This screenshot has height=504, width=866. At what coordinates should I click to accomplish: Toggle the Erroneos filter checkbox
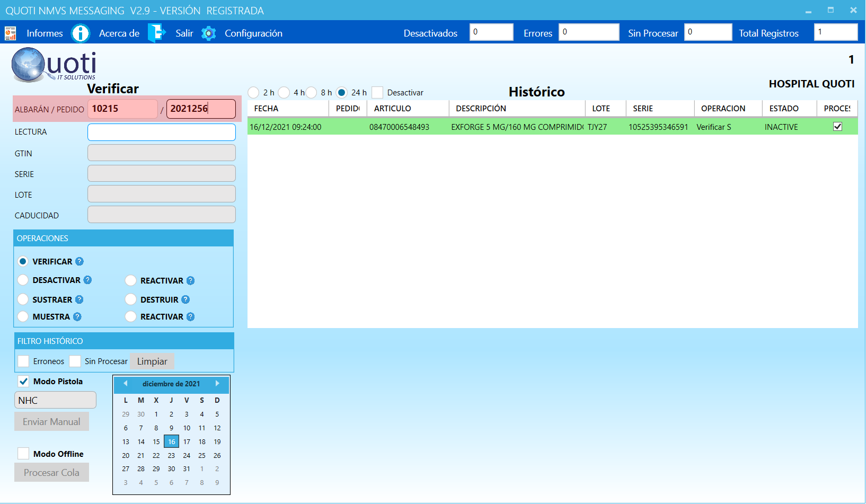pos(23,361)
